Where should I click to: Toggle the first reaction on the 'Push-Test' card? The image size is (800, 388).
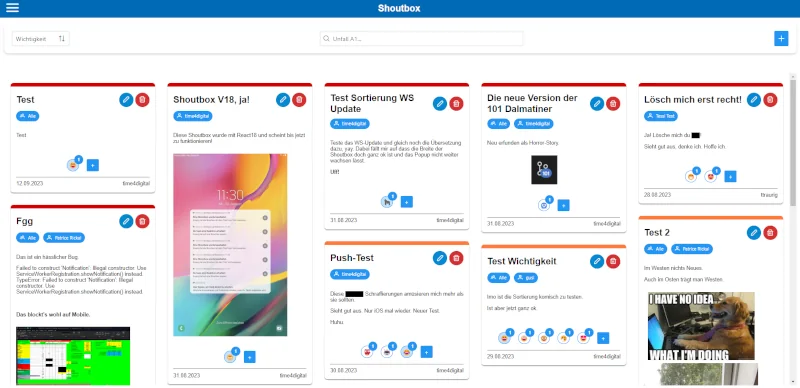coord(367,351)
